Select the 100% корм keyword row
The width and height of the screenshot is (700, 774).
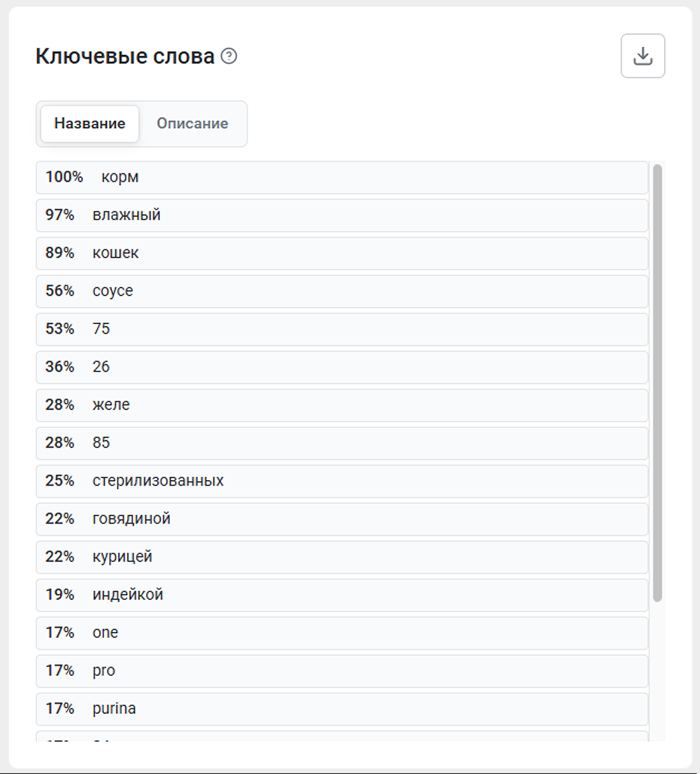342,178
